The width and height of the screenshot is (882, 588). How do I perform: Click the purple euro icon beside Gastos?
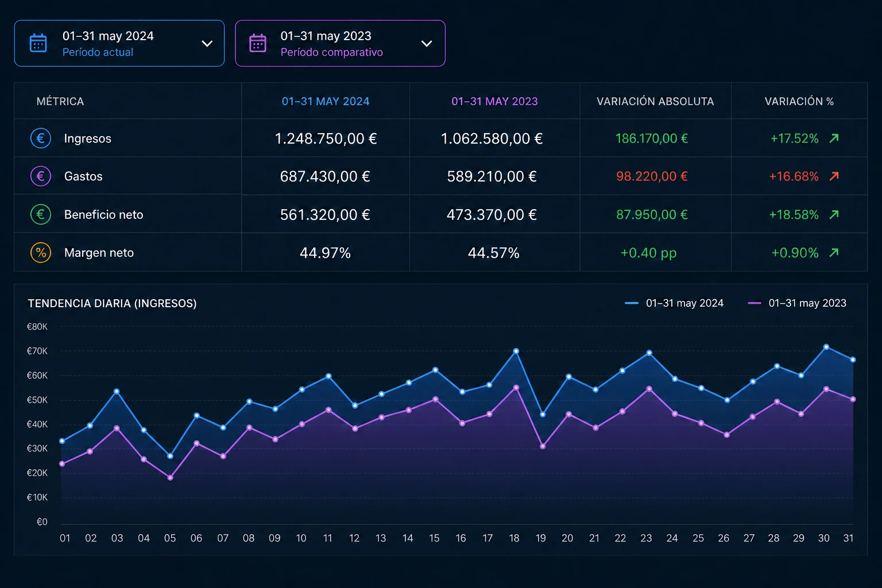coord(41,176)
